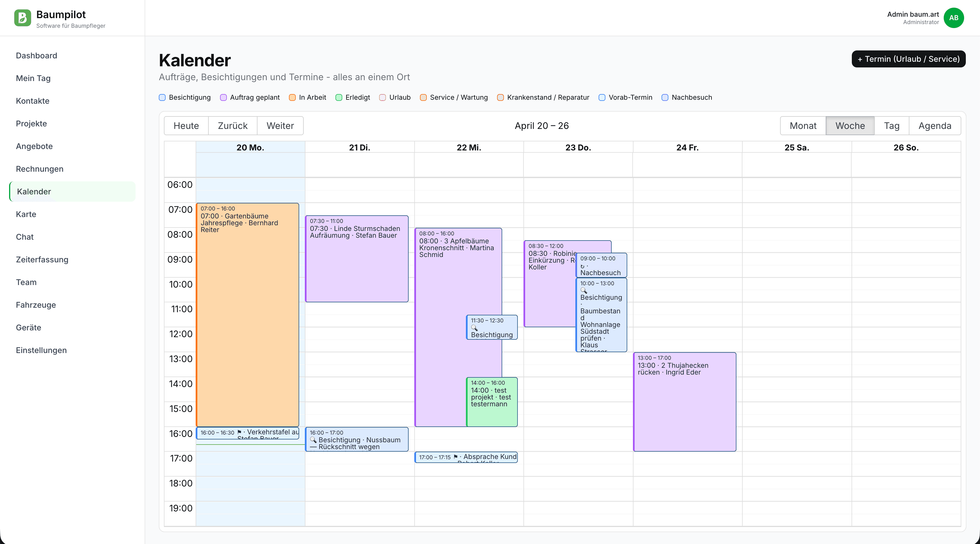Advance to next week with Weiter
Viewport: 980px width, 544px height.
pos(280,126)
